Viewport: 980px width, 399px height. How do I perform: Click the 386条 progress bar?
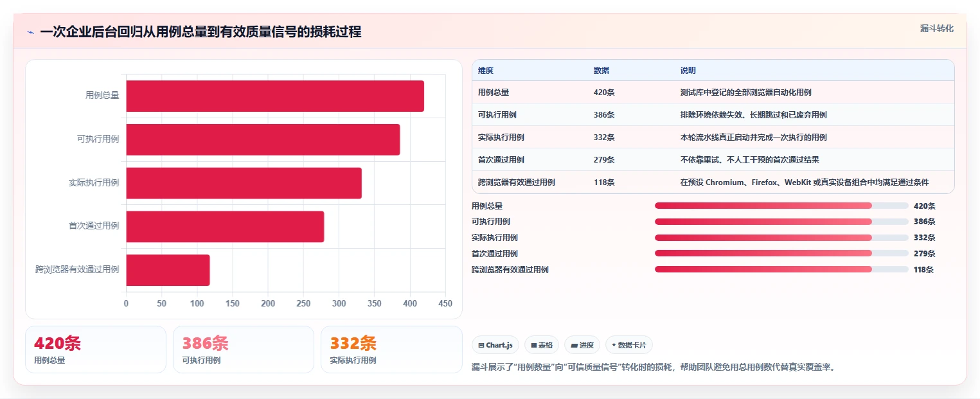click(781, 222)
